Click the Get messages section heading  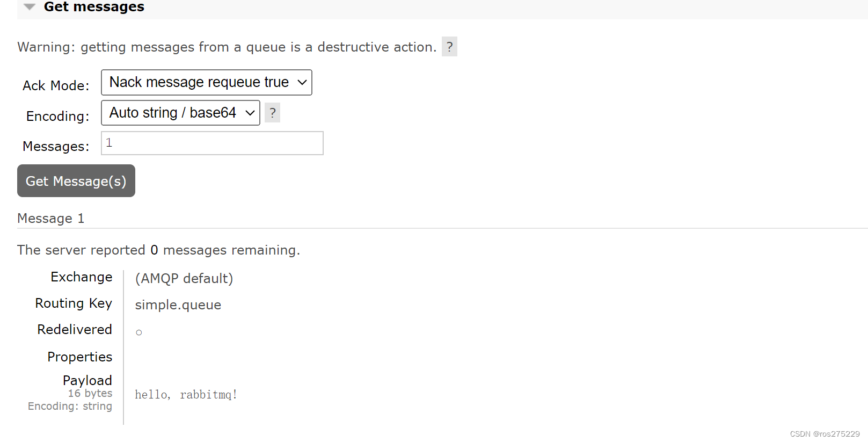(x=94, y=7)
